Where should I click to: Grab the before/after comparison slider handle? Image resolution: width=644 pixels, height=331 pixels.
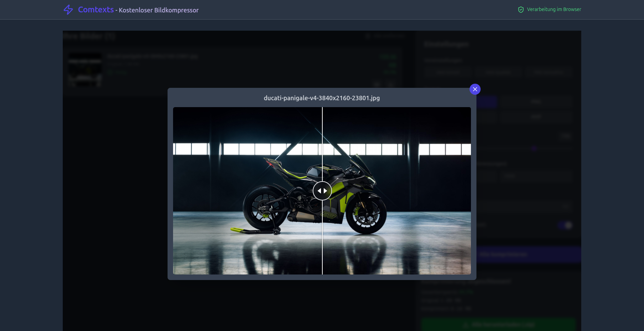tap(322, 191)
